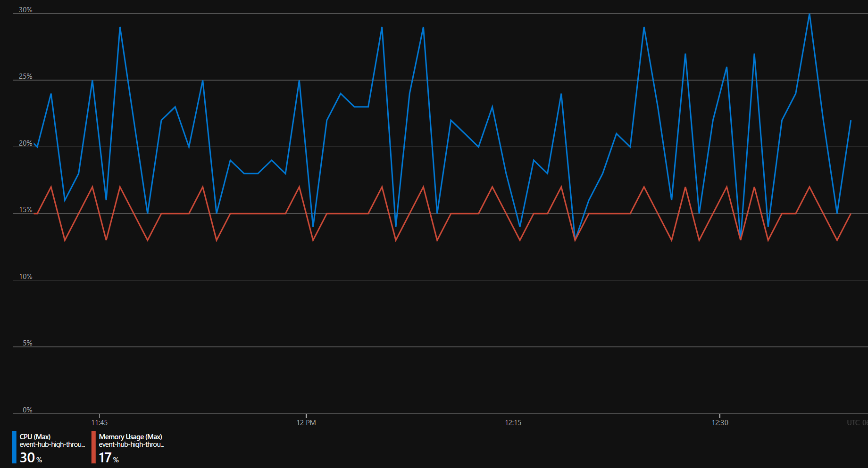Image resolution: width=868 pixels, height=468 pixels.
Task: Click the red Memory Usage legend color bar
Action: click(93, 447)
